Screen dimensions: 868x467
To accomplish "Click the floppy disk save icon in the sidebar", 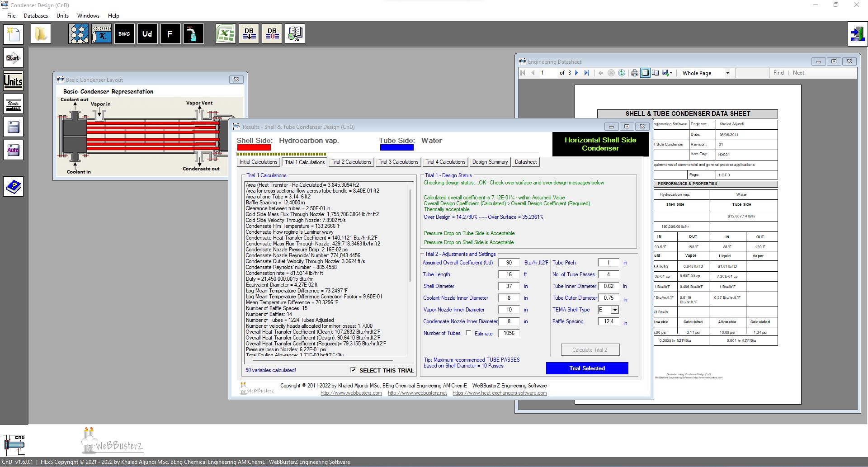I will pyautogui.click(x=13, y=127).
